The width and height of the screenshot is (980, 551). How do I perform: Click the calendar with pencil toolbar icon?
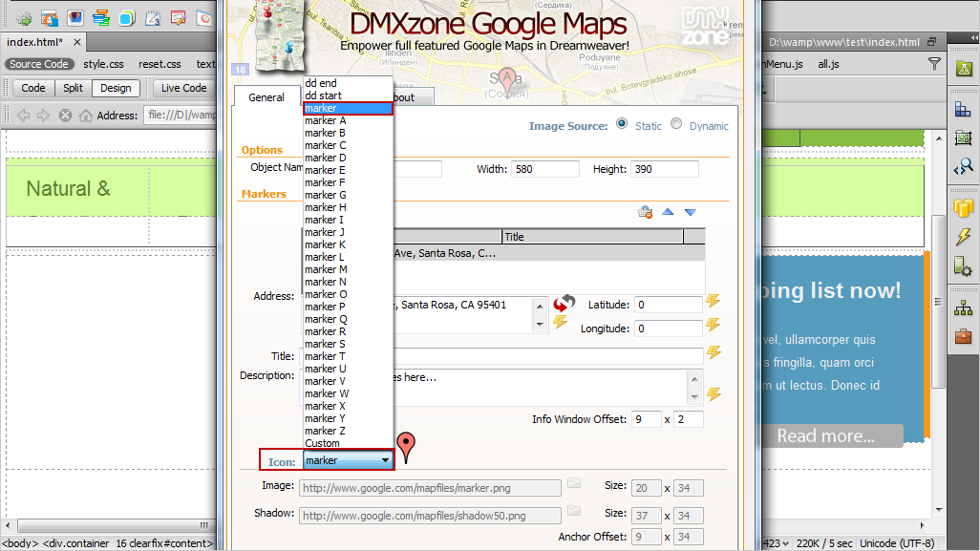pyautogui.click(x=153, y=18)
